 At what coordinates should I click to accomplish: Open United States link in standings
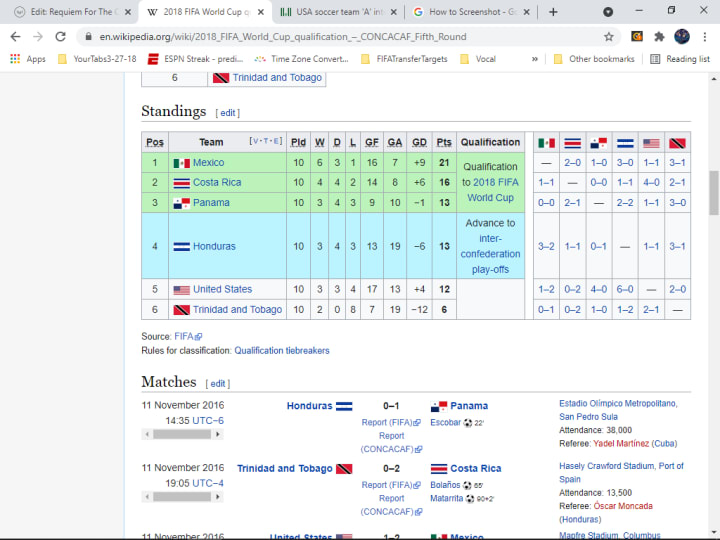pyautogui.click(x=222, y=289)
